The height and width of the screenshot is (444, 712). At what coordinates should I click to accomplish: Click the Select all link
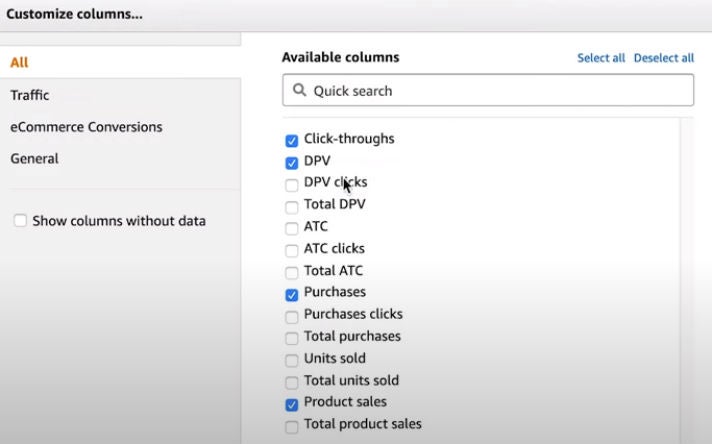click(601, 58)
